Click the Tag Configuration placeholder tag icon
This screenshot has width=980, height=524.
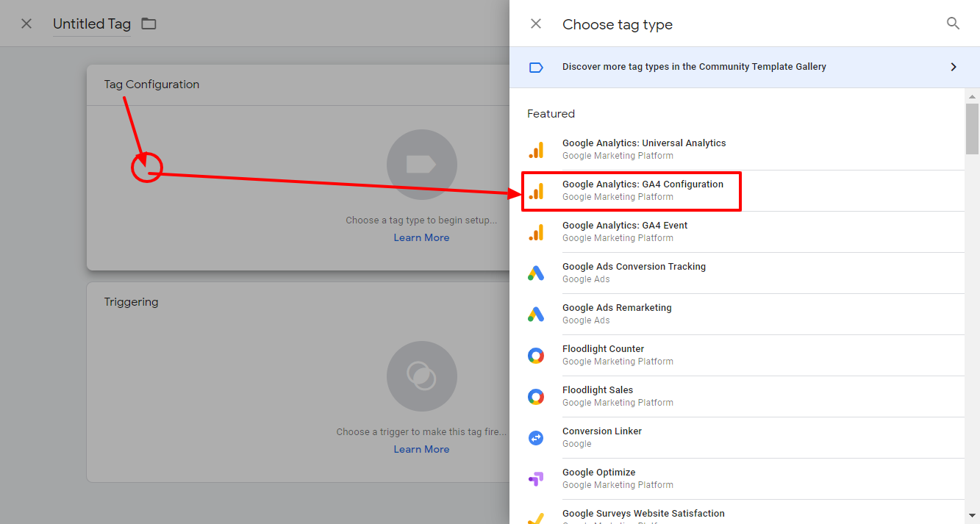tap(422, 165)
